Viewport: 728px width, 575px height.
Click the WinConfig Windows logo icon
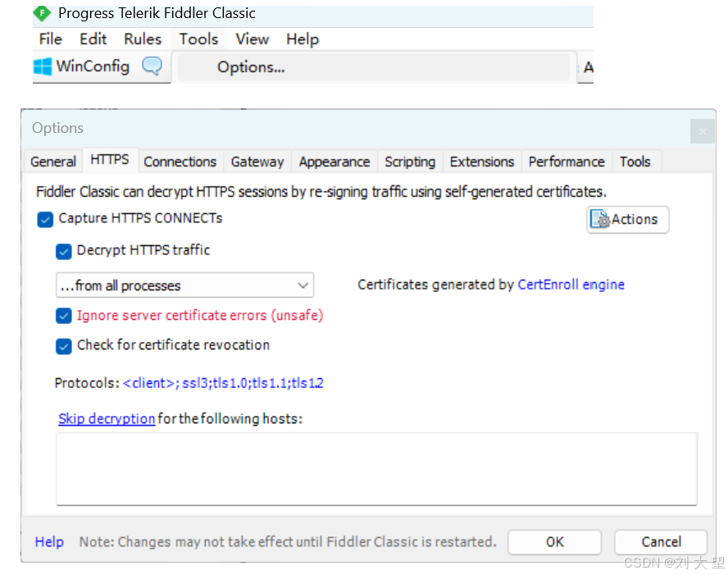[43, 66]
